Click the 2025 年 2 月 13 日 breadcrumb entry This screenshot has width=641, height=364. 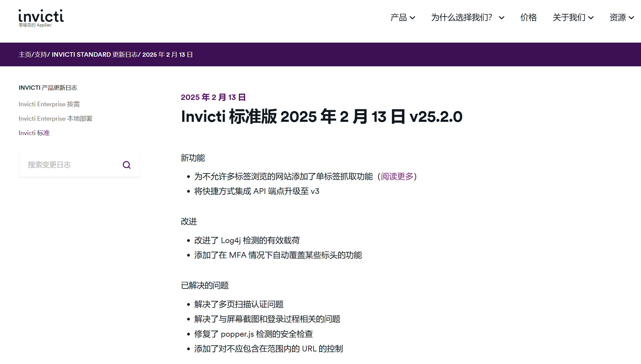(x=168, y=55)
